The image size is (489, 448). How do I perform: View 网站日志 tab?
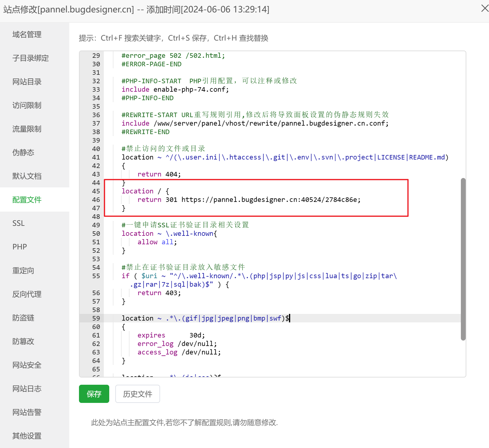(27, 389)
